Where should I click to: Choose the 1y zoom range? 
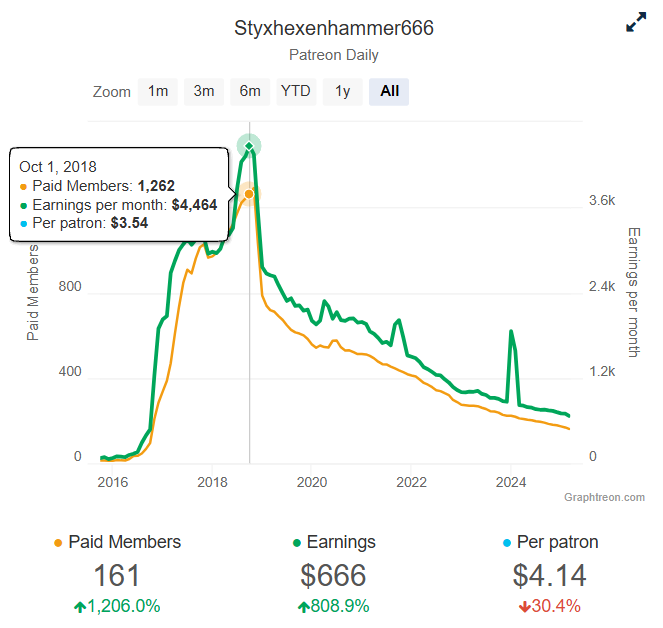342,91
